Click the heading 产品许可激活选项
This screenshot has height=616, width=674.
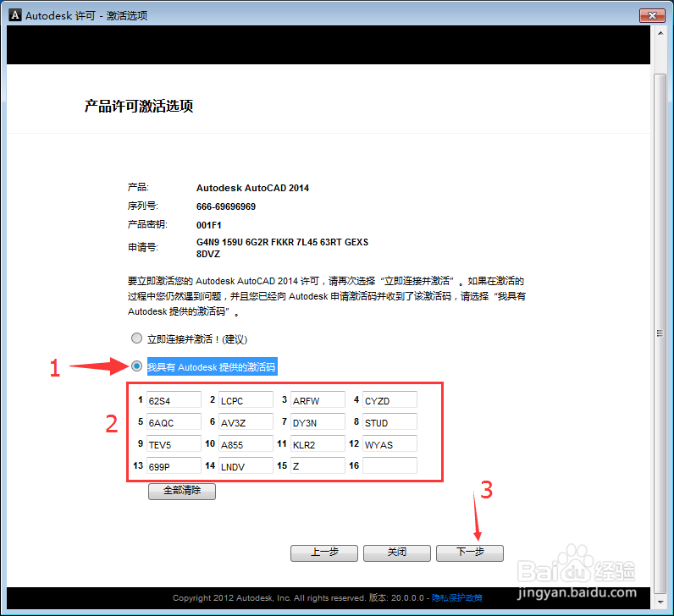138,106
